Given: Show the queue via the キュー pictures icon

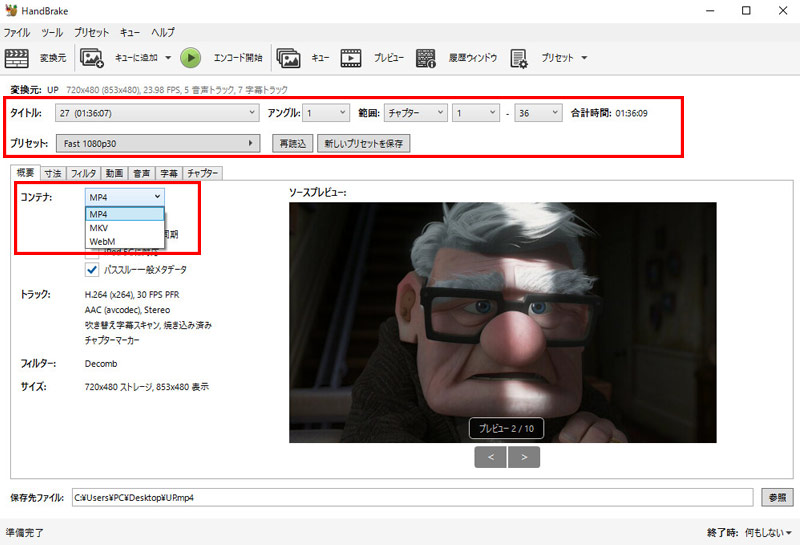Looking at the screenshot, I should [288, 58].
